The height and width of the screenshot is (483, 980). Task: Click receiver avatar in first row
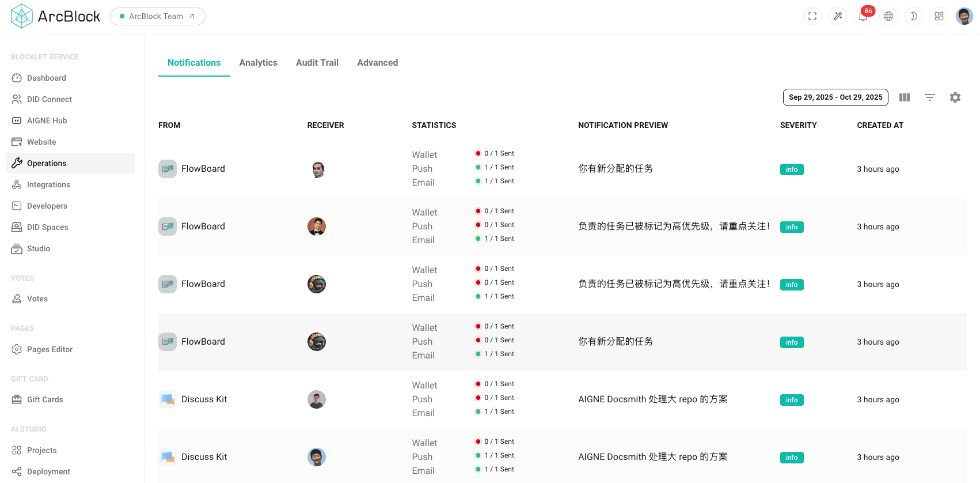317,169
